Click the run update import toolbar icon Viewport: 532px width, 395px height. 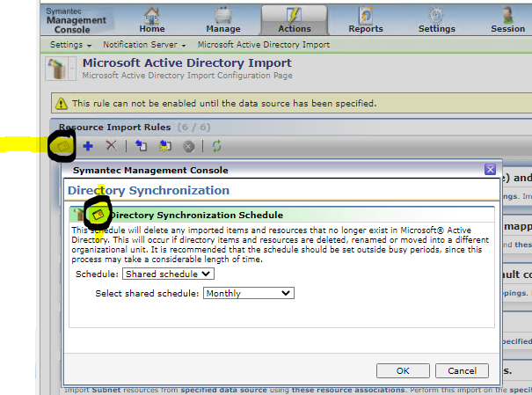click(x=165, y=146)
